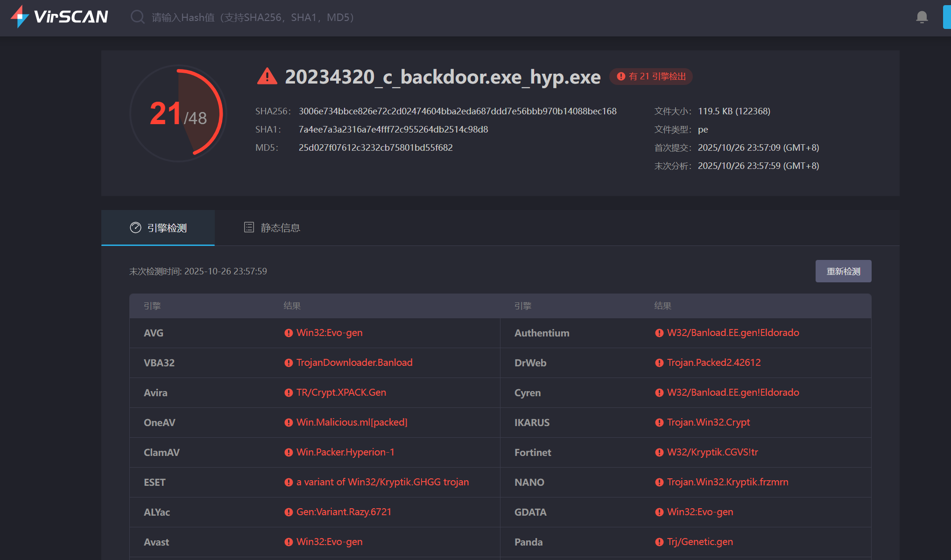The image size is (951, 560).
Task: Open the notification bell
Action: click(922, 17)
